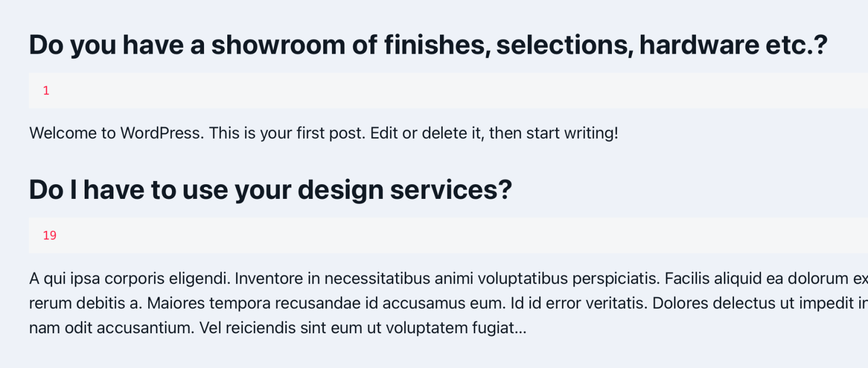Open the showroom of finishes post title
This screenshot has height=368, width=868.
click(x=428, y=45)
